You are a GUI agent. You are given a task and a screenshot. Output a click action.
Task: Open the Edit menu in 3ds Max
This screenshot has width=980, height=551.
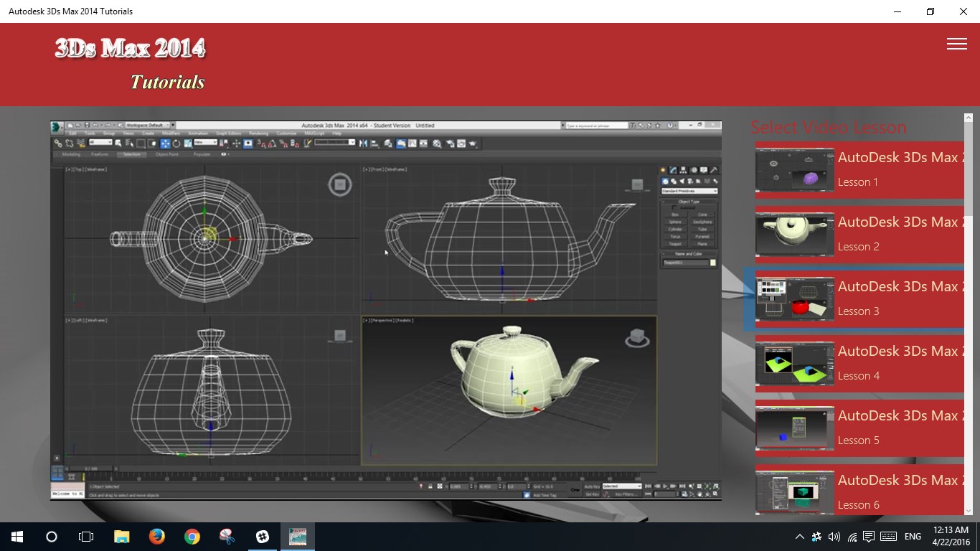click(72, 133)
